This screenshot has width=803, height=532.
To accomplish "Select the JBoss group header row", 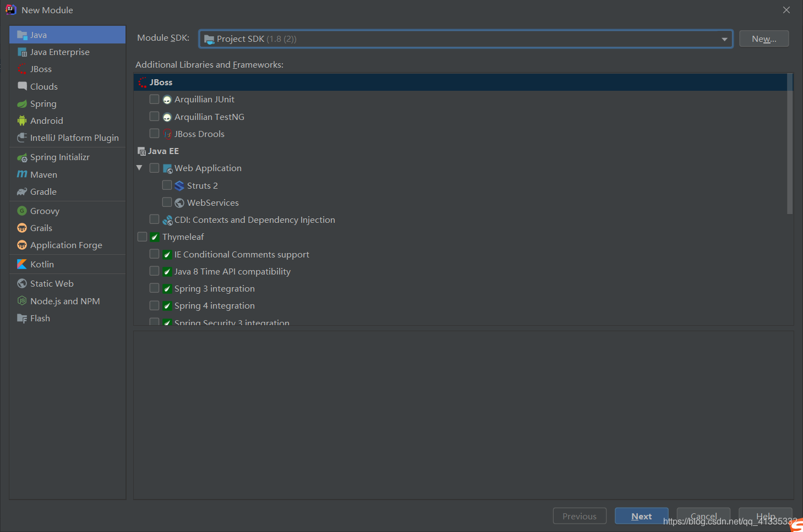I will pos(460,82).
